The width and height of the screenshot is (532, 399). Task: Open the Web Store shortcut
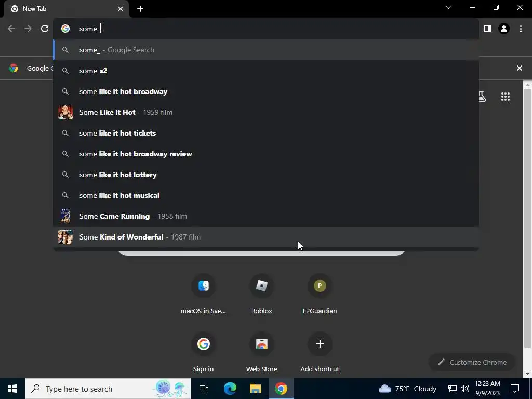click(x=262, y=353)
